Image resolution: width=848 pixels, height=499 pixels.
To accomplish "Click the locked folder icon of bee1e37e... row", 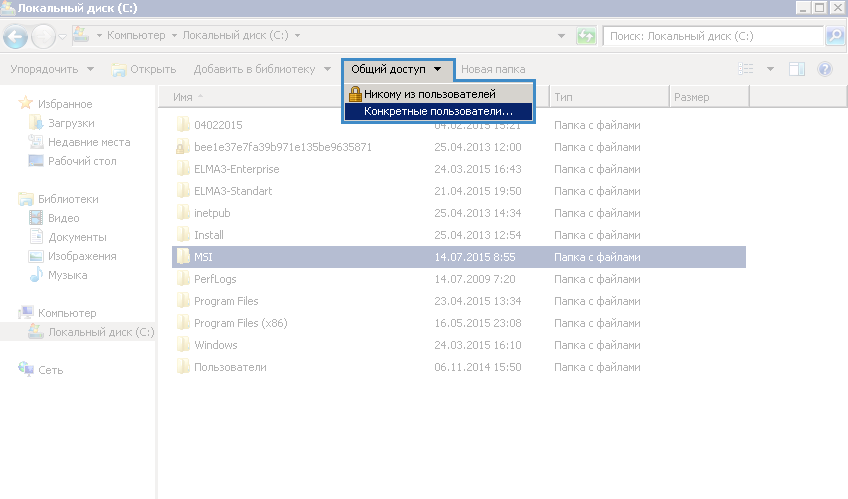I will [x=183, y=147].
